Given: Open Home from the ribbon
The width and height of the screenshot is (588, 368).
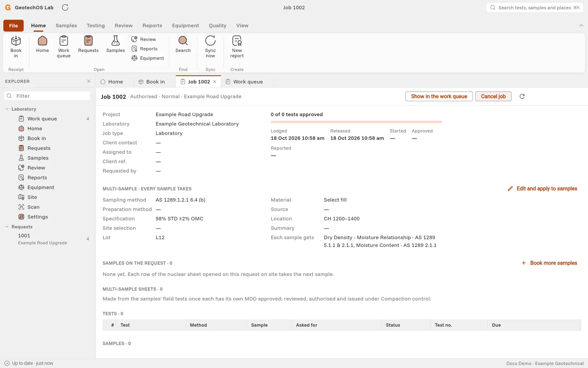Looking at the screenshot, I should tap(42, 45).
